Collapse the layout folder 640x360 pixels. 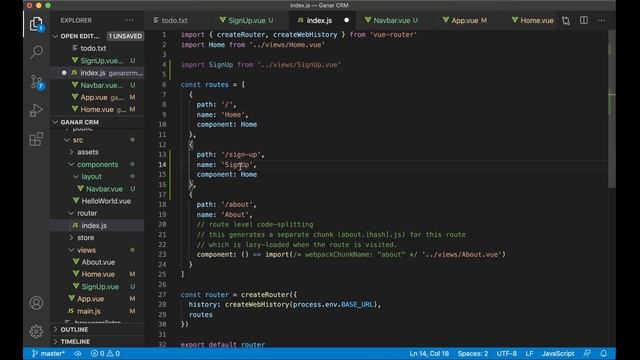[76, 177]
